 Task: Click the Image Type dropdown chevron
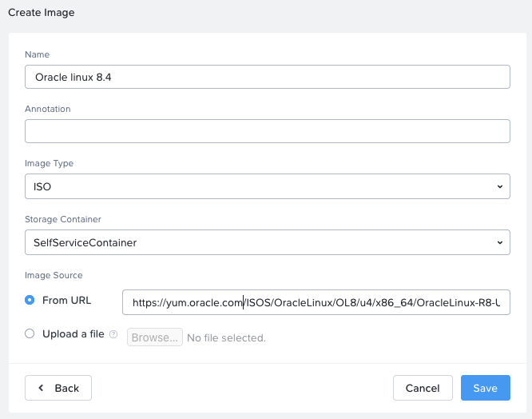pos(500,186)
